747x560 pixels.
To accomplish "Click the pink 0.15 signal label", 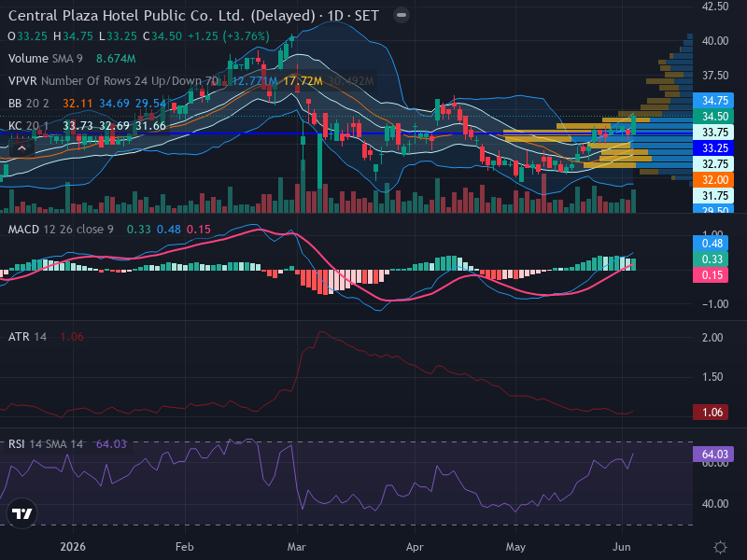I will click(711, 274).
